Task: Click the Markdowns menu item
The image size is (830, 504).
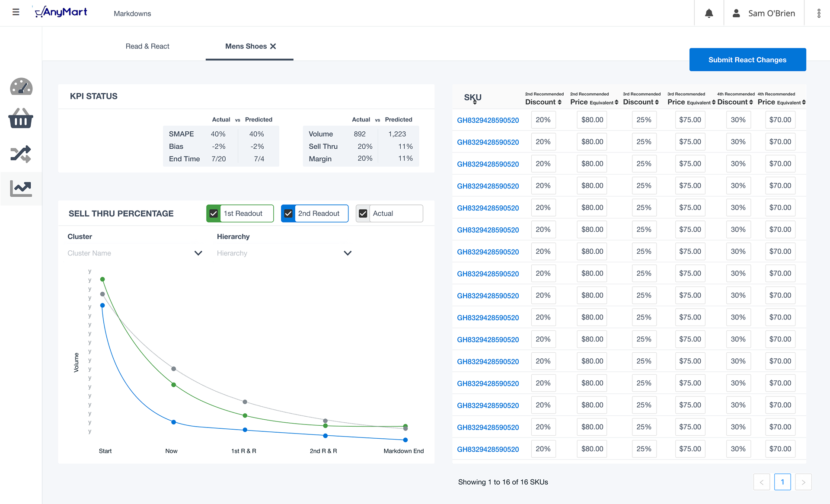Action: (x=132, y=13)
